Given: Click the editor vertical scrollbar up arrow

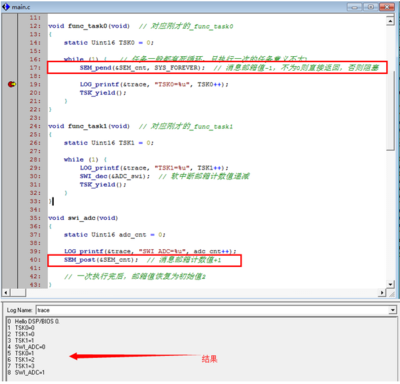Looking at the screenshot, I should tap(390, 21).
